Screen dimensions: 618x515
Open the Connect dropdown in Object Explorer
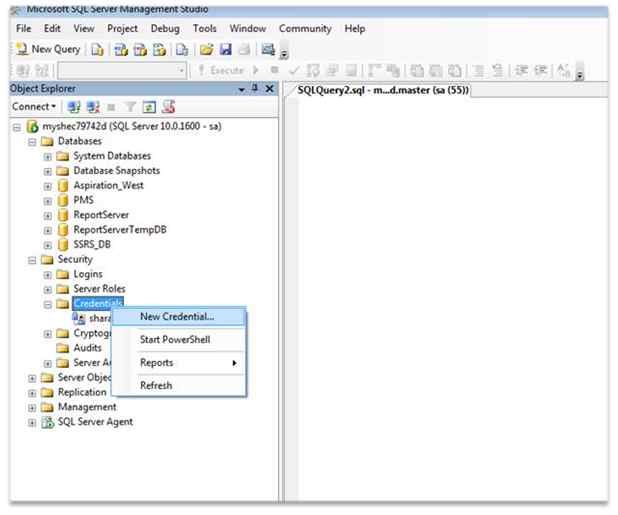pyautogui.click(x=34, y=107)
